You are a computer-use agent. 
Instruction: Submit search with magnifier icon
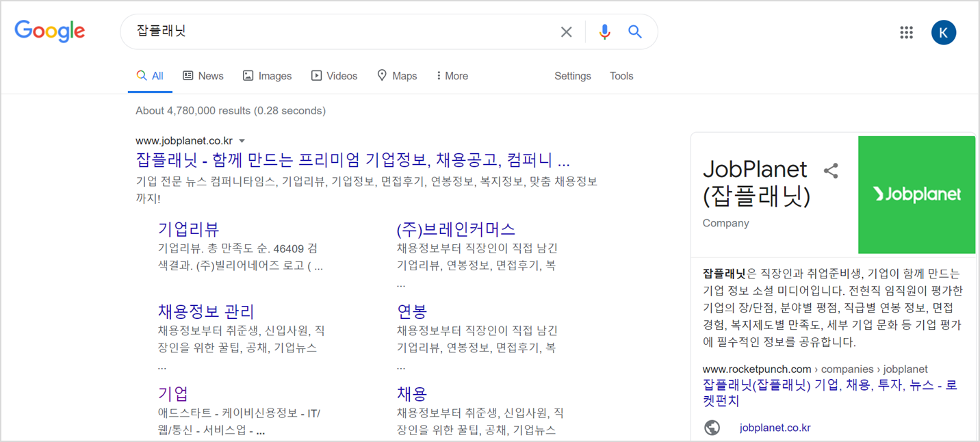point(635,31)
